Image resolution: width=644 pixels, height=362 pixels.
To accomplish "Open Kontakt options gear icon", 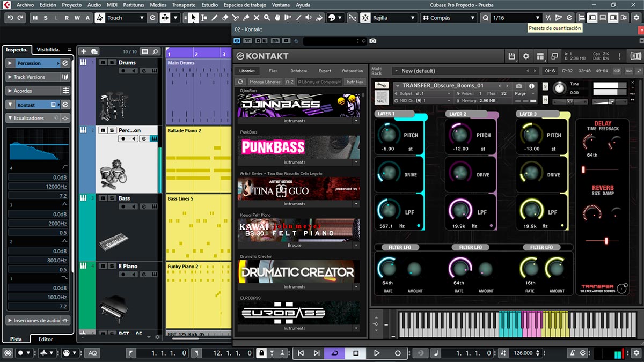I will [x=526, y=56].
